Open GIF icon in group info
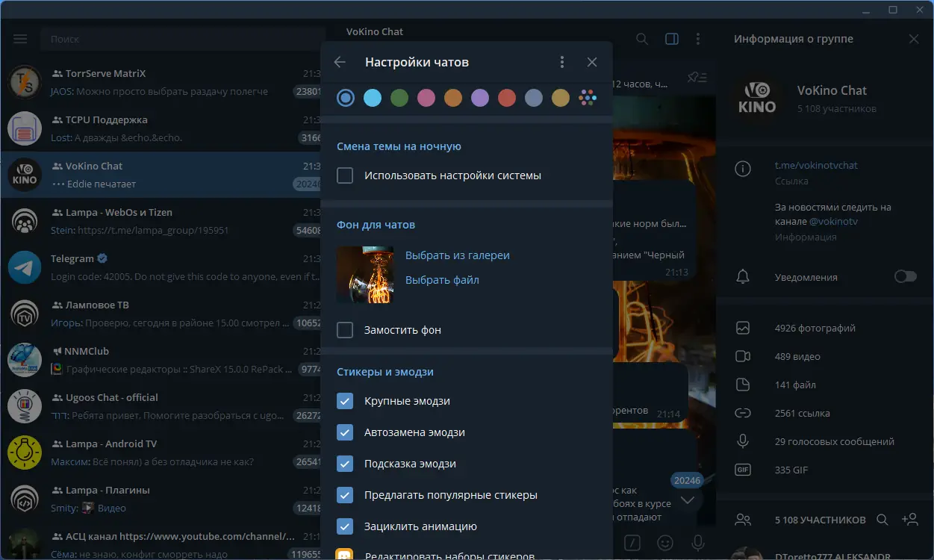Screen dimensions: 934x560 743,470
